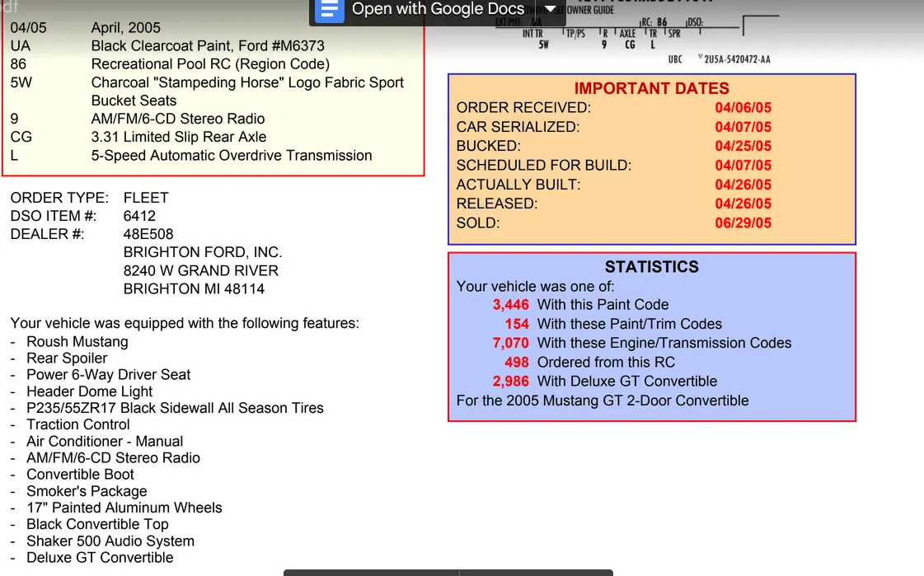Click the Convertible Boot feature line
The image size is (924, 576).
tap(80, 475)
